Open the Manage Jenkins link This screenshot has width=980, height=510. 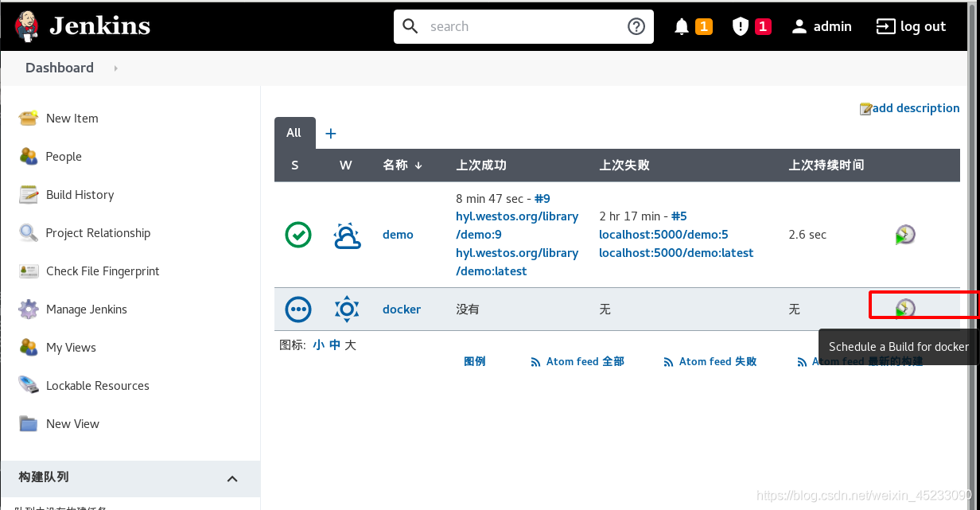click(87, 309)
